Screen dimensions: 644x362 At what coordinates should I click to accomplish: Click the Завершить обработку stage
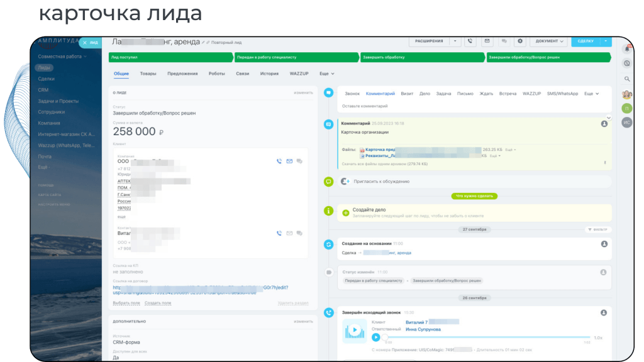(423, 57)
